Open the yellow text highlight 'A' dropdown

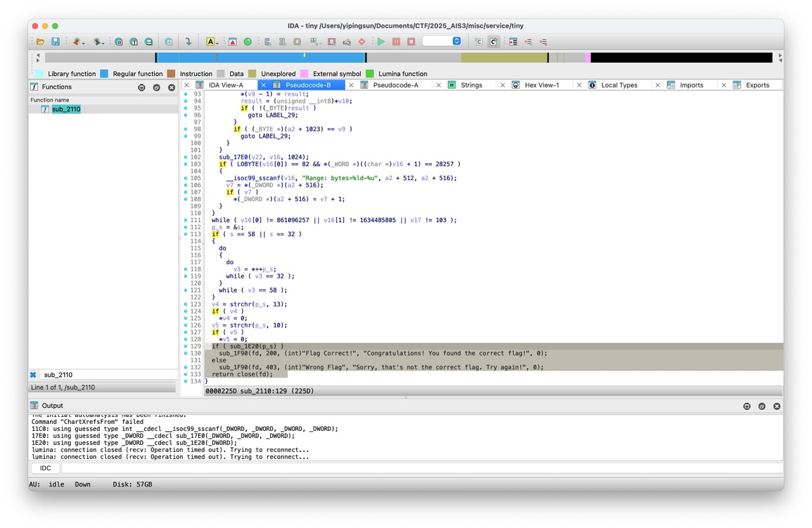(x=213, y=42)
